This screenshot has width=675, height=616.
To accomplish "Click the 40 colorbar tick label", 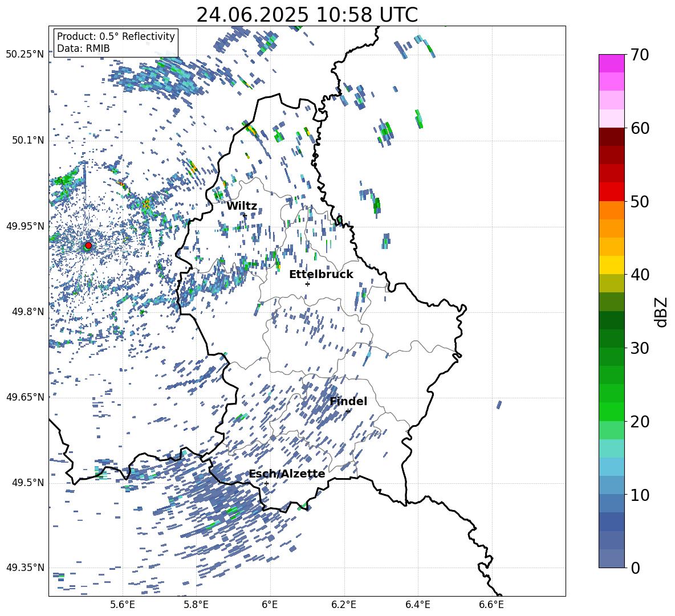I will pos(640,275).
